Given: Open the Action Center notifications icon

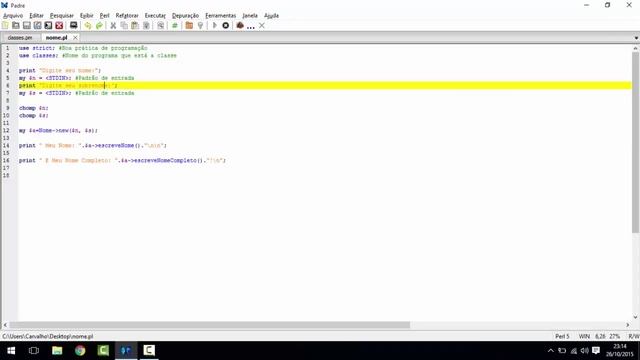Looking at the screenshot, I should tap(596, 351).
